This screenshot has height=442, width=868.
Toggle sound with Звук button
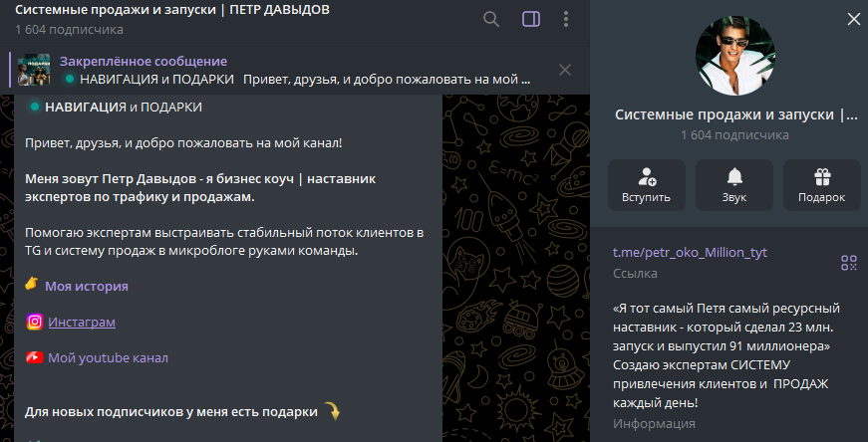tap(734, 185)
